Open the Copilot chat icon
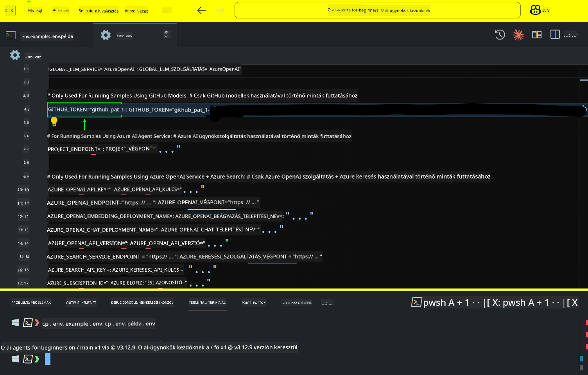The image size is (588, 375). 535,10
